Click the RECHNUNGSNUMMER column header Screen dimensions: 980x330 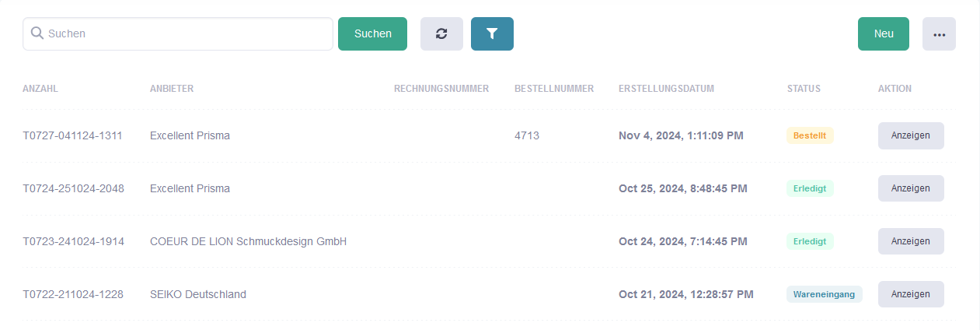441,89
